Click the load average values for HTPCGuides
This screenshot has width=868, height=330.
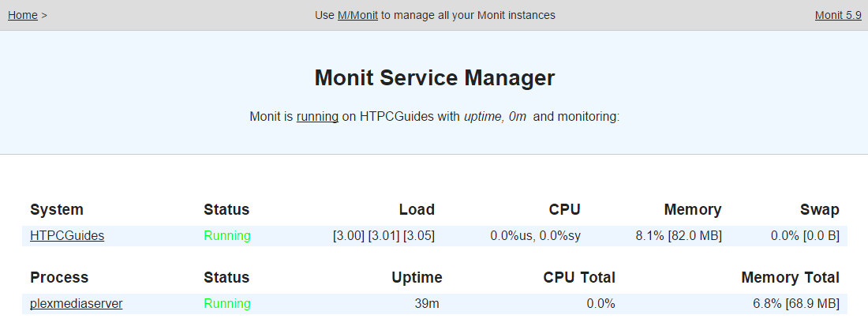[383, 235]
